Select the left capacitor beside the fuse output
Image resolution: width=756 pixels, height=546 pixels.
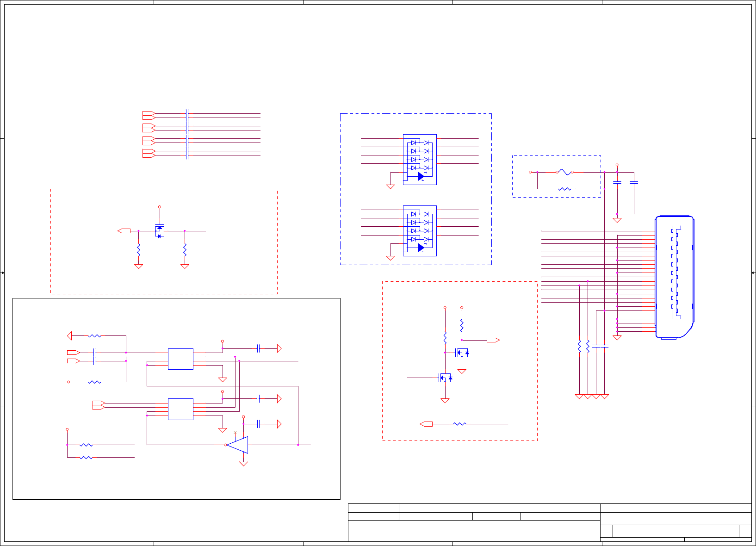(x=617, y=183)
